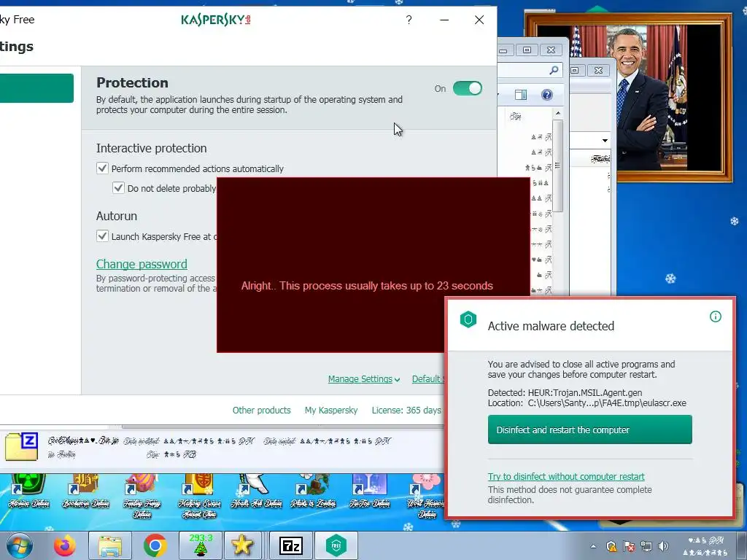The width and height of the screenshot is (747, 560).
Task: Click Change password link
Action: point(142,264)
